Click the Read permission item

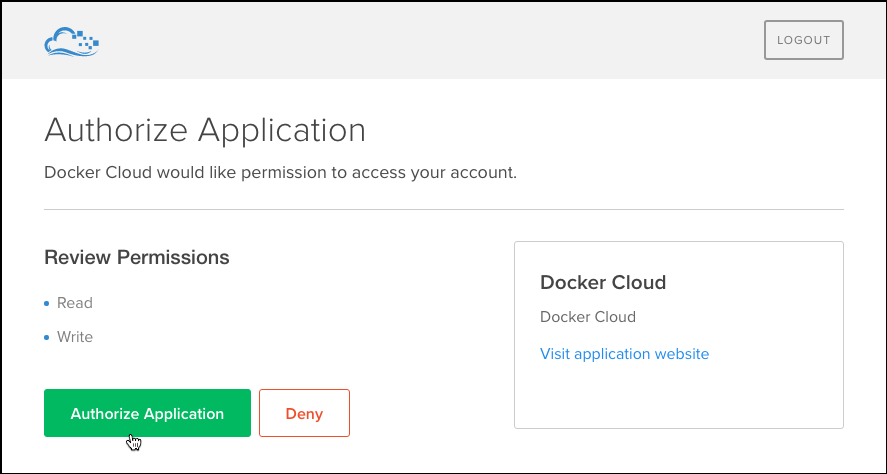click(75, 303)
